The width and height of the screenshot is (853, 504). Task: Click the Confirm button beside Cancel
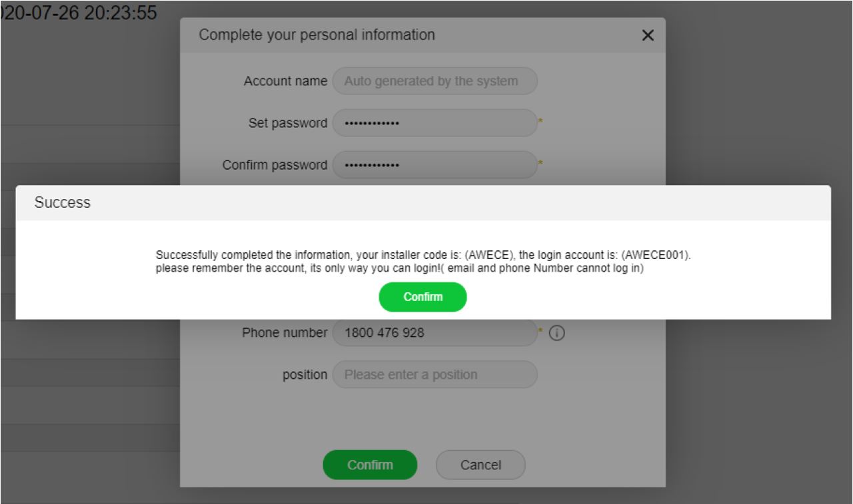370,465
